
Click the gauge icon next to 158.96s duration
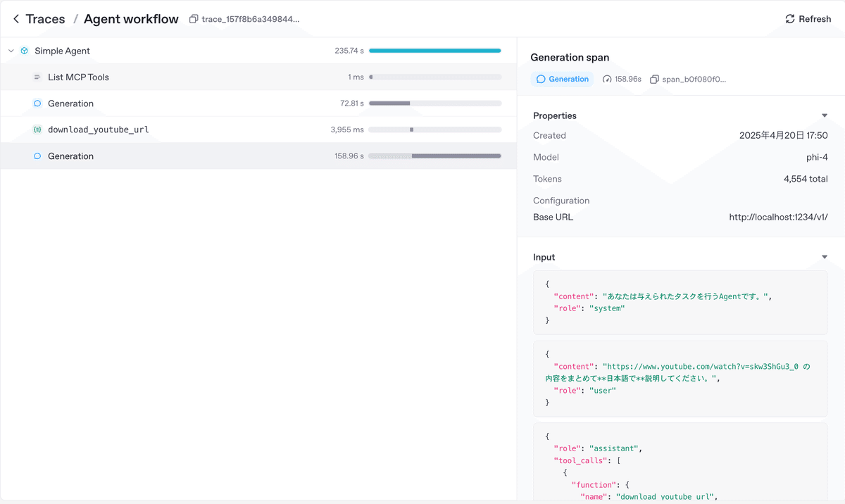(608, 79)
